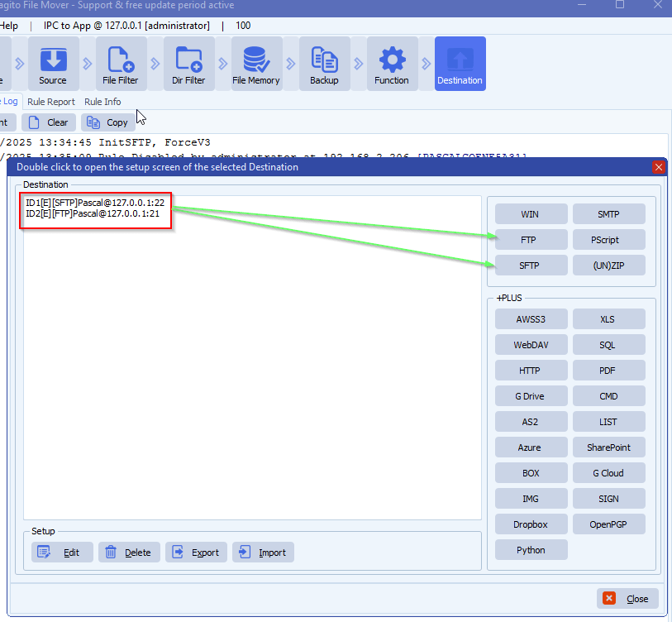
Task: Add a BOX destination
Action: [531, 473]
